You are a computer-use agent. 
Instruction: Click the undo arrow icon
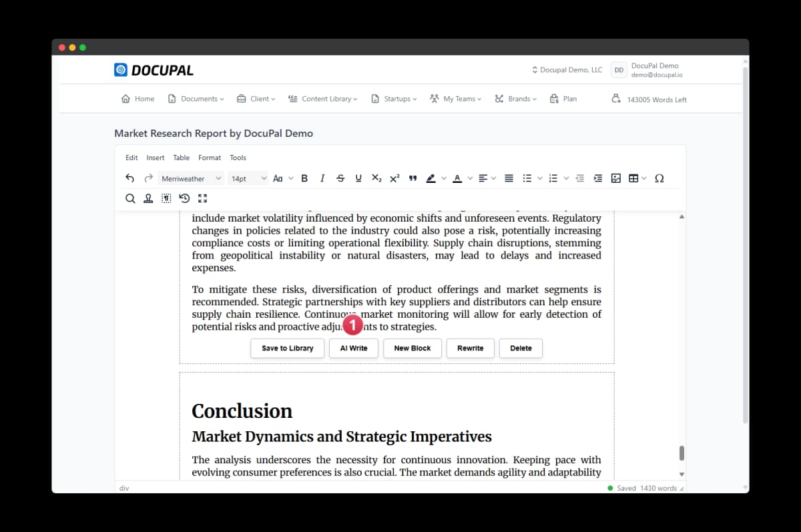[130, 178]
